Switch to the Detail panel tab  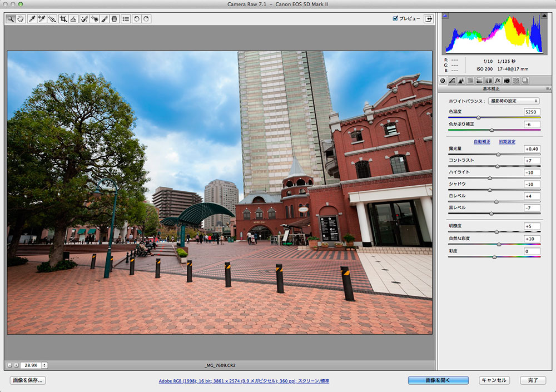[461, 81]
